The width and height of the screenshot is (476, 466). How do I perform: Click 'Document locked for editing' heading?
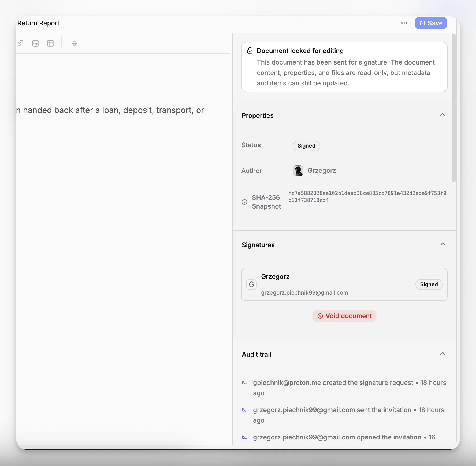pyautogui.click(x=300, y=51)
